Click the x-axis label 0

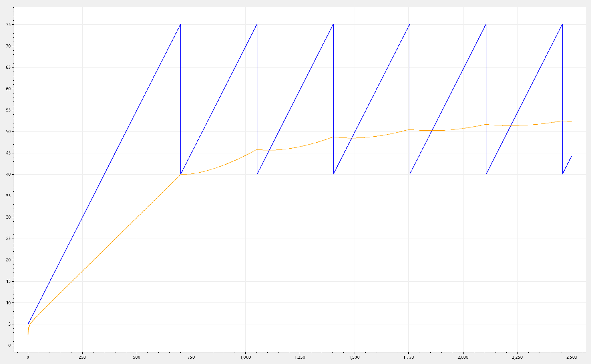pyautogui.click(x=28, y=357)
